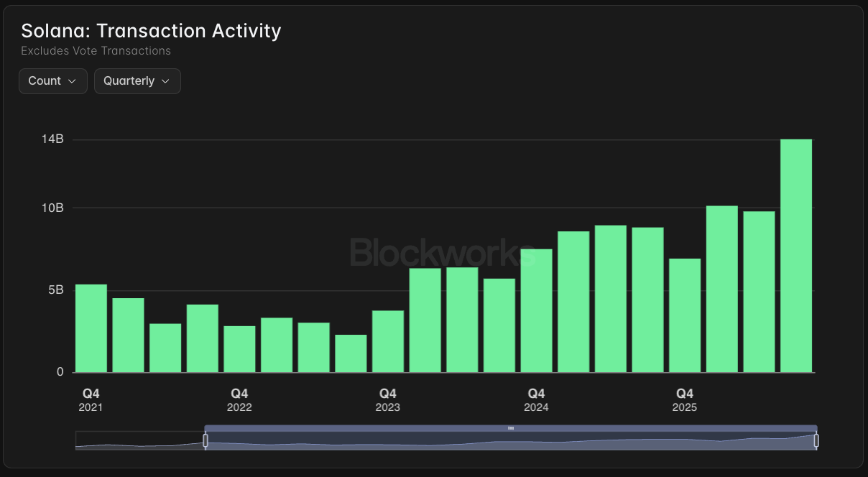Click the shortest bar before Q4 2023

(x=351, y=353)
